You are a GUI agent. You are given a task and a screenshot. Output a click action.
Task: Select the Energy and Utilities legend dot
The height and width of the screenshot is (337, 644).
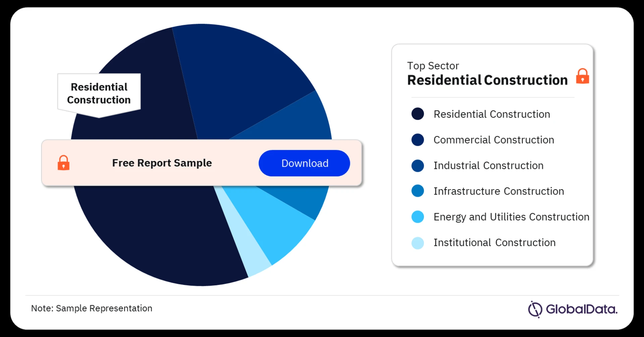418,217
